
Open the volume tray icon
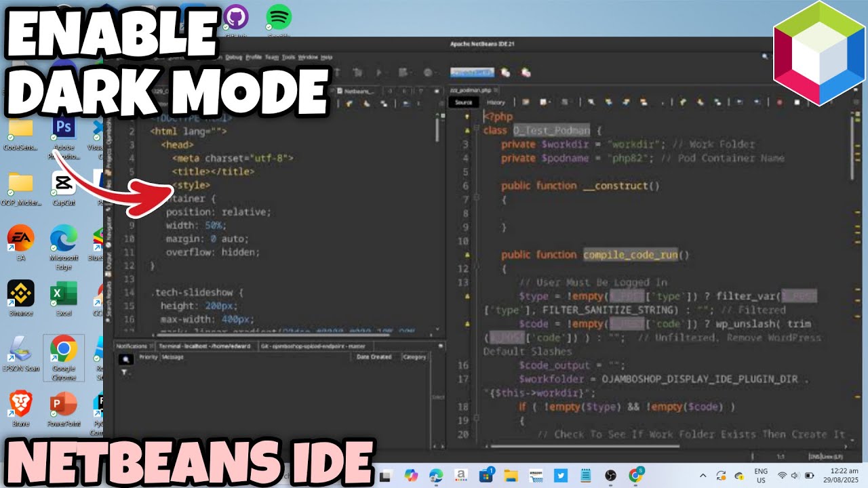(795, 476)
